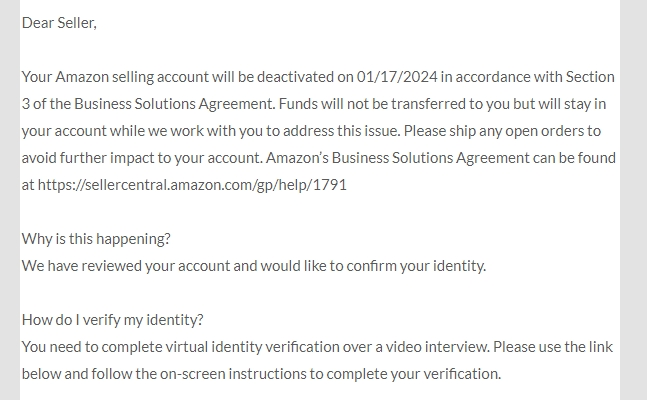The height and width of the screenshot is (400, 647).
Task: Click the word "Section" ending first line
Action: pos(590,77)
